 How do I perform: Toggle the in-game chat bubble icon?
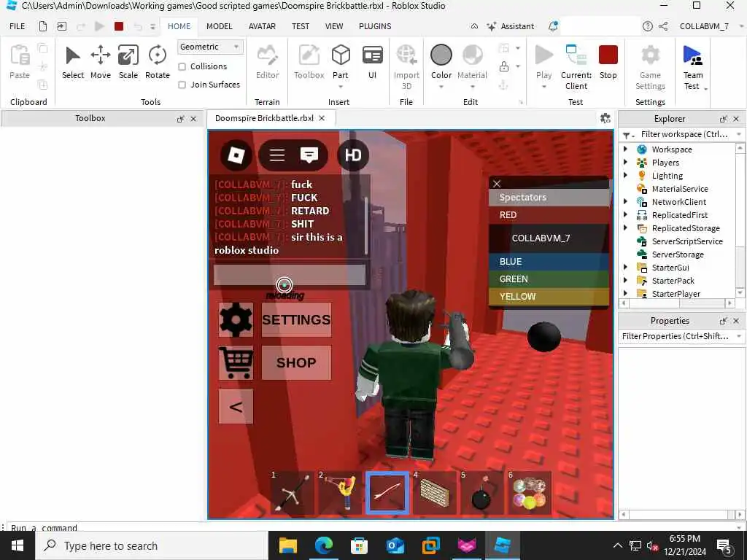[309, 155]
